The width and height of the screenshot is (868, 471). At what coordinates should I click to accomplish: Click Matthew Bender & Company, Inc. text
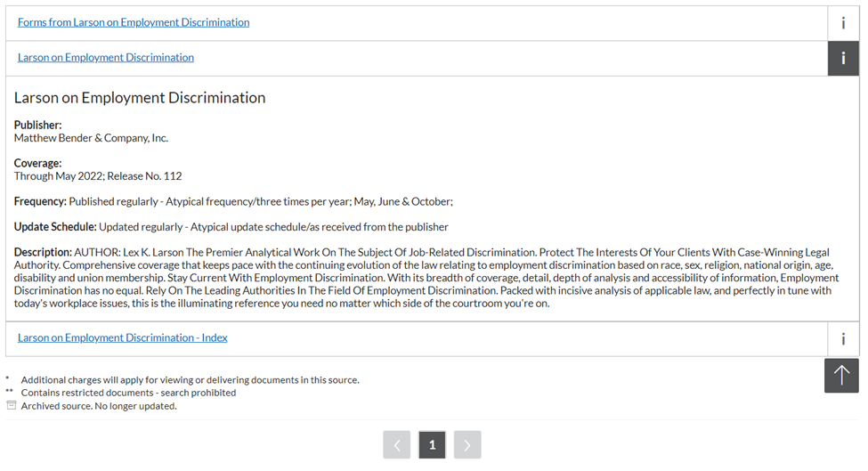(x=91, y=138)
